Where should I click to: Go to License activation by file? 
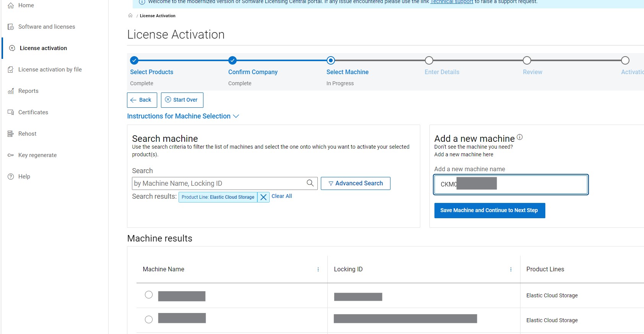point(50,70)
